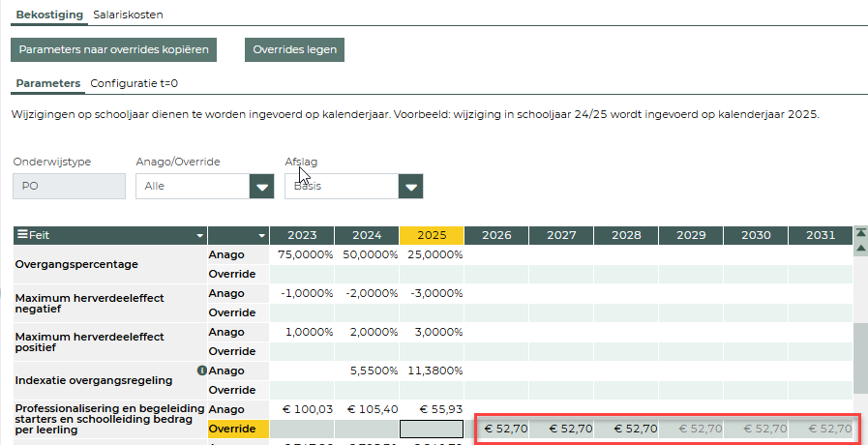Viewport: 868px width, 445px height.
Task: Expand the Feit column filter dropdown
Action: (x=200, y=235)
